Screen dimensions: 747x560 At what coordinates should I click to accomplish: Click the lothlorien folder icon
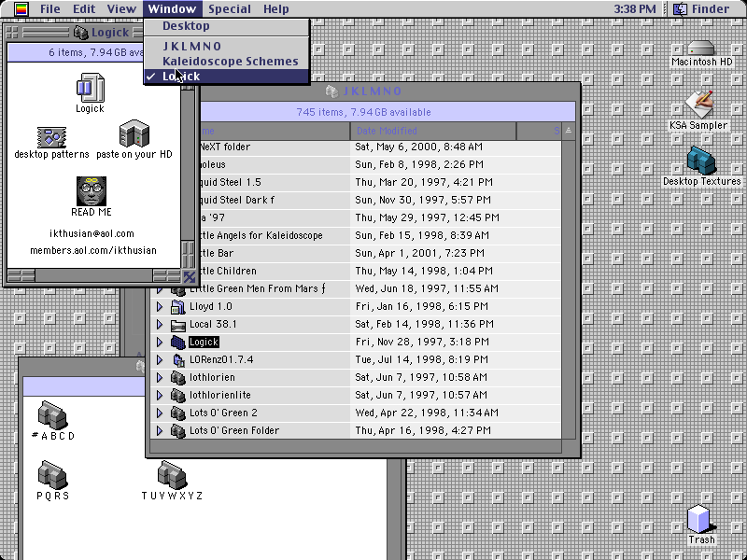tap(177, 378)
